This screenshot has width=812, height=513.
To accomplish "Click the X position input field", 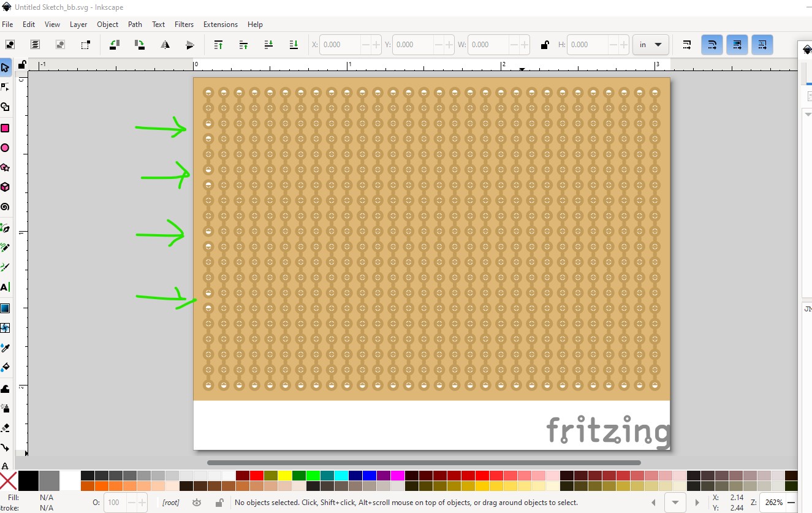I will click(340, 45).
